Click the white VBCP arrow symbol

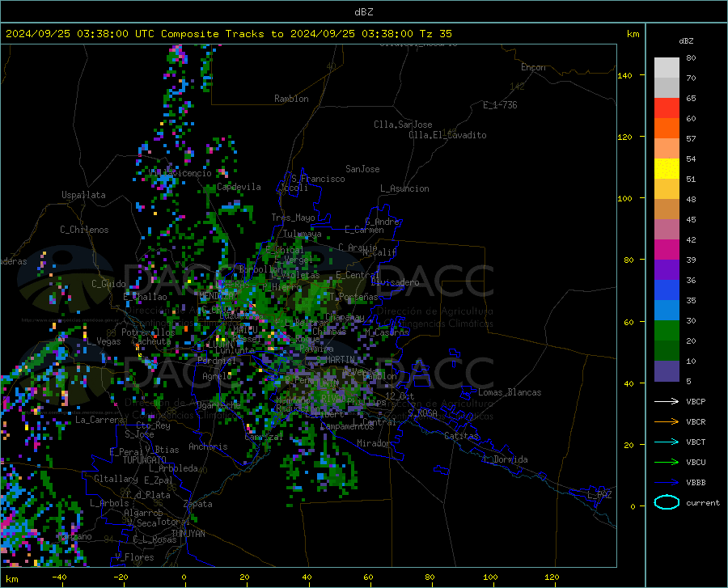(667, 401)
